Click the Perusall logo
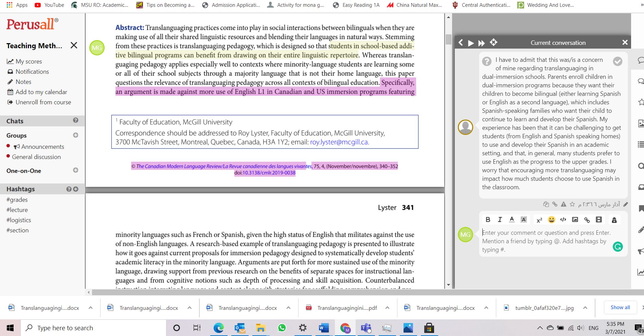 tap(32, 24)
